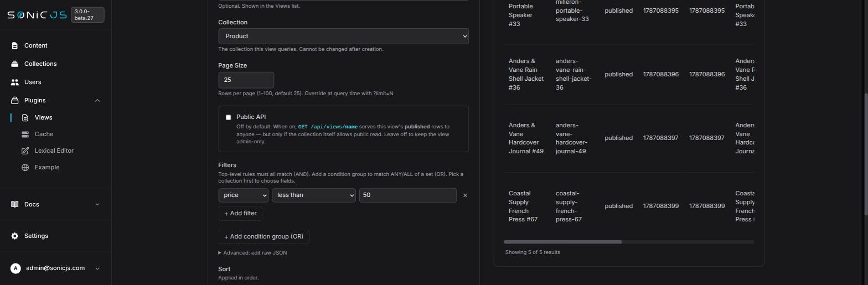Go to Content in sidebar
The width and height of the screenshot is (868, 285).
[35, 45]
